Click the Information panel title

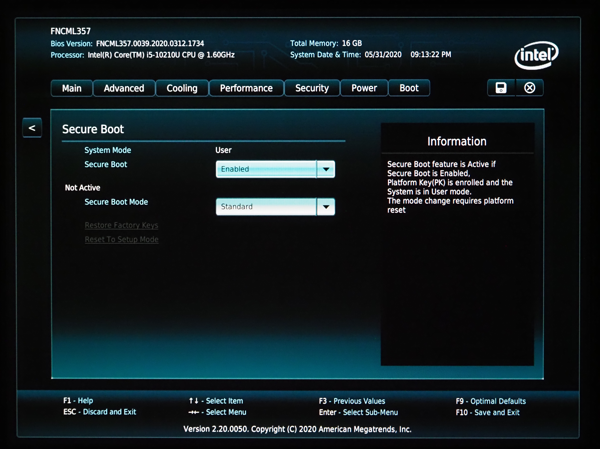click(x=457, y=141)
